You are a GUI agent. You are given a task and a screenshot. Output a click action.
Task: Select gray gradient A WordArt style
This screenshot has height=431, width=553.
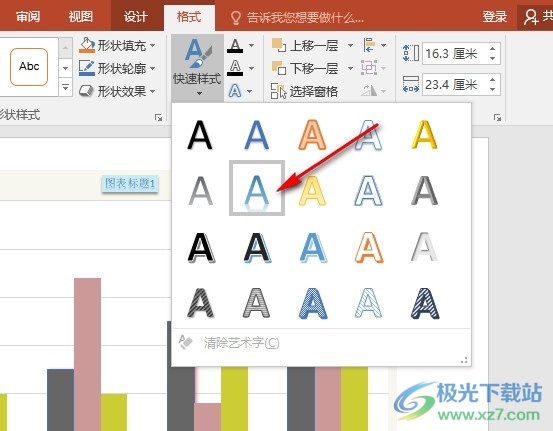click(x=200, y=191)
